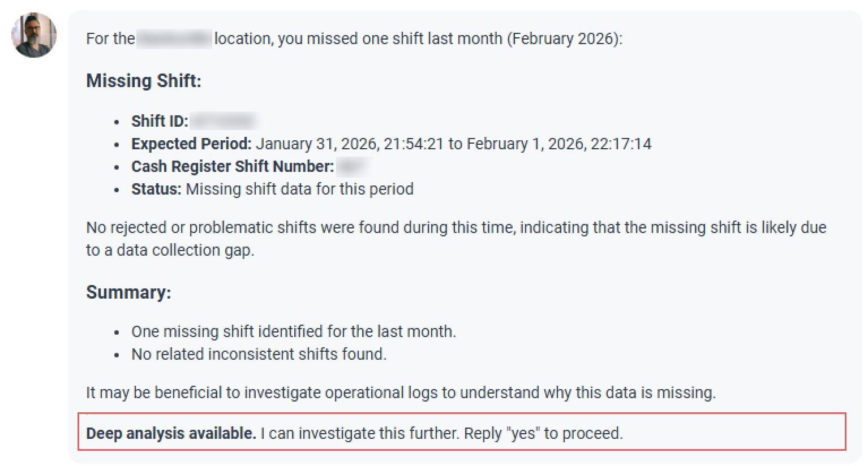868x466 pixels.
Task: Click "Missing shift data for this period" text
Action: coord(300,189)
